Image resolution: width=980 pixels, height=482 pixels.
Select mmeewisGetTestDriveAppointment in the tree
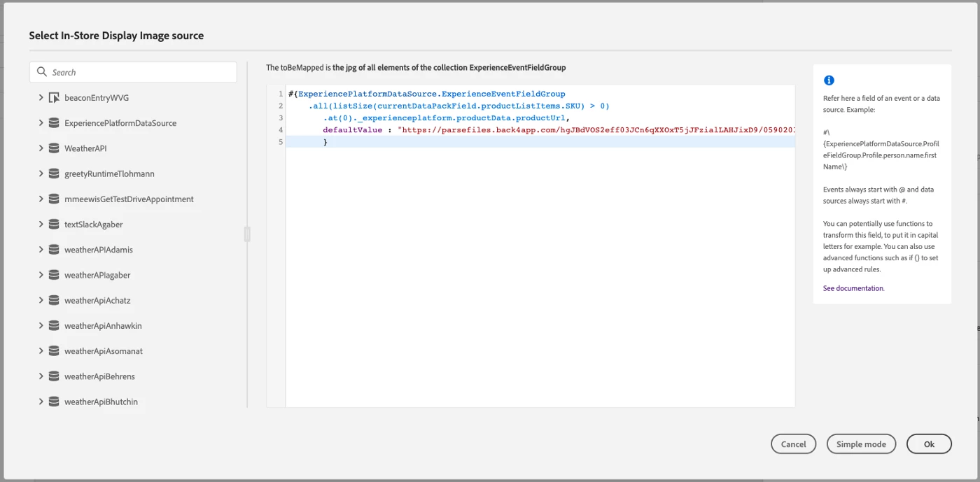pos(129,199)
